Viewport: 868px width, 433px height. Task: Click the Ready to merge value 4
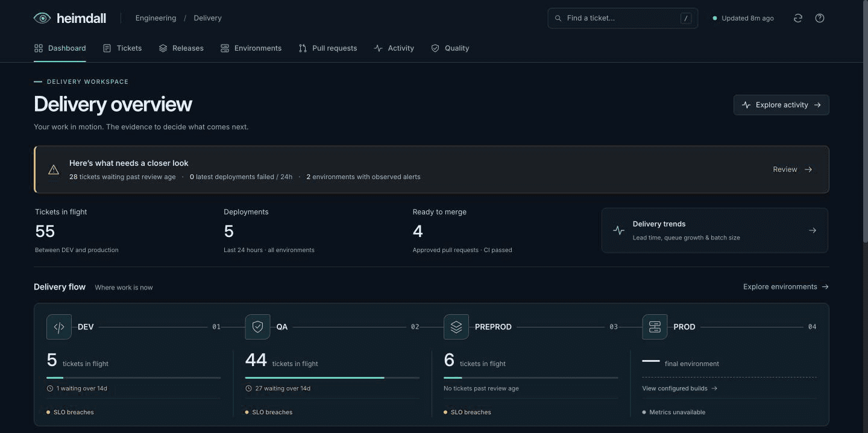click(x=418, y=232)
